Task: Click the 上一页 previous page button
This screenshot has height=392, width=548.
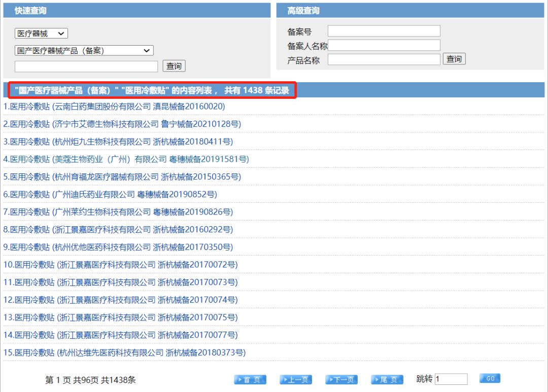Action: coord(296,380)
